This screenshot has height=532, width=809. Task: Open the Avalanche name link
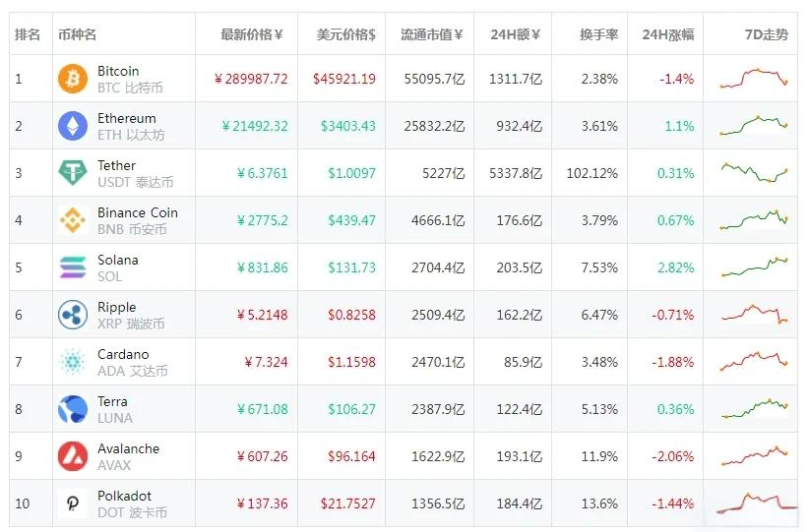tap(129, 448)
